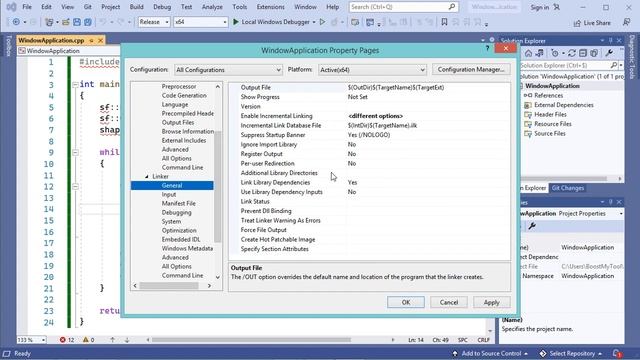Click the OK button
The height and width of the screenshot is (360, 640).
click(406, 302)
